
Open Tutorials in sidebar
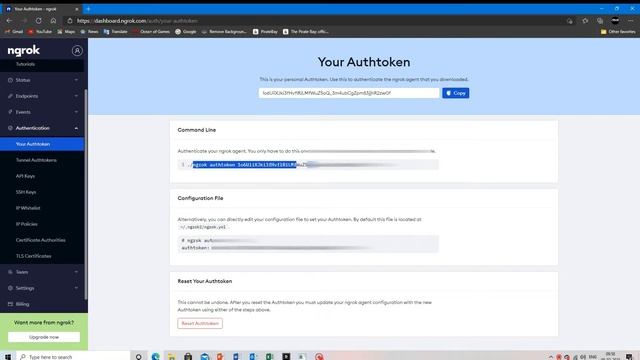click(25, 64)
